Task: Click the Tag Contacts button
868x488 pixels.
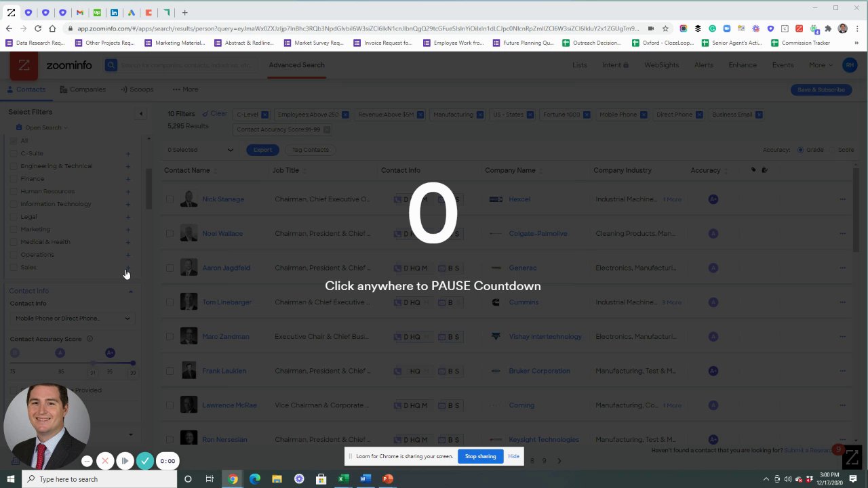Action: (310, 150)
